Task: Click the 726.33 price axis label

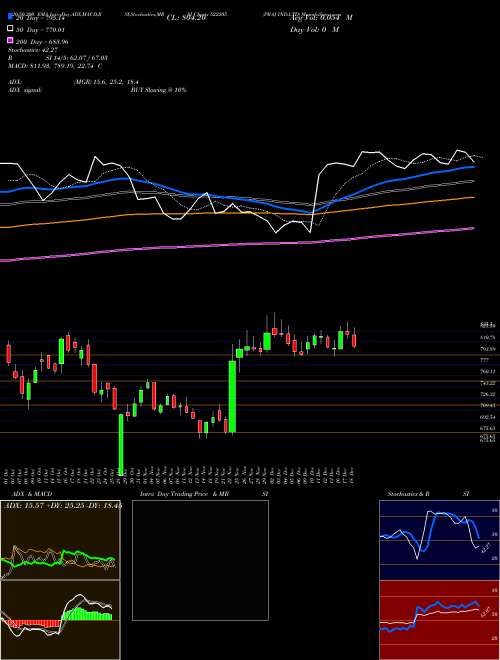Action: click(487, 394)
